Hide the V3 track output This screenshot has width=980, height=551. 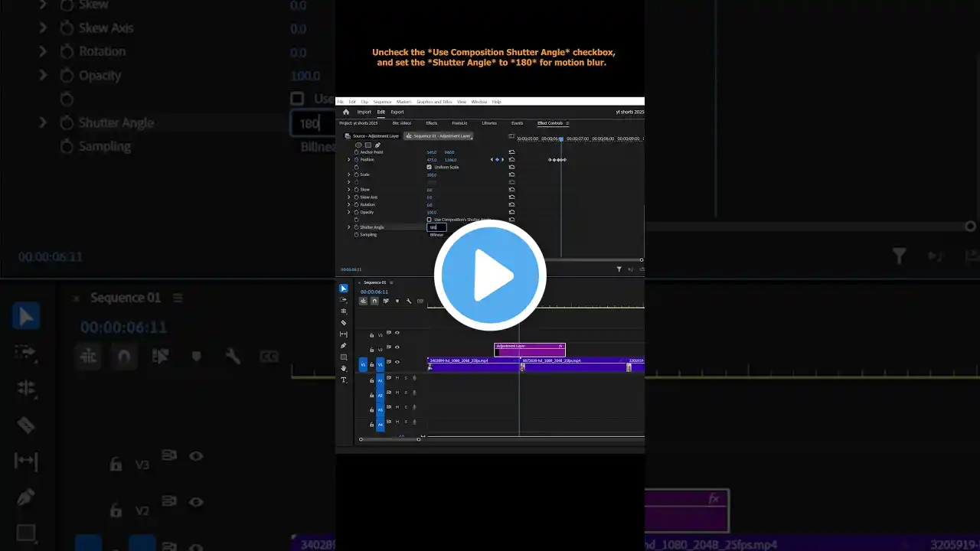pos(397,333)
